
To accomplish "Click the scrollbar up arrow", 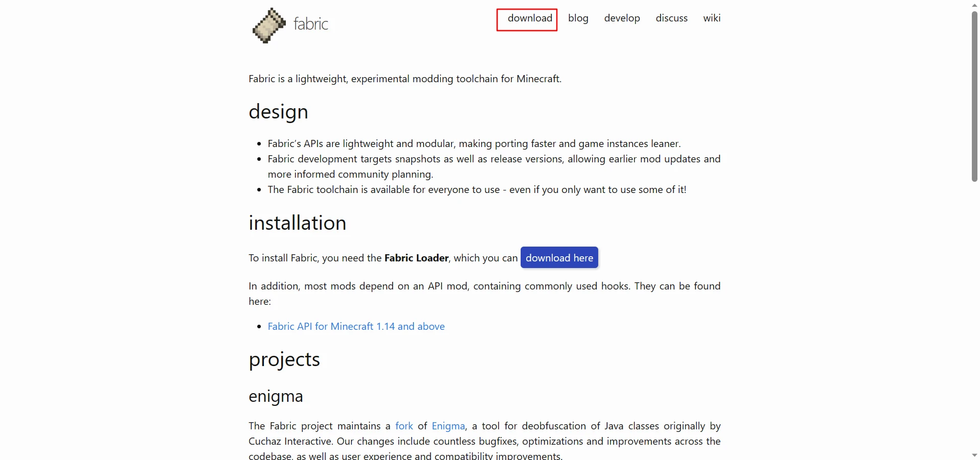I will pos(974,5).
